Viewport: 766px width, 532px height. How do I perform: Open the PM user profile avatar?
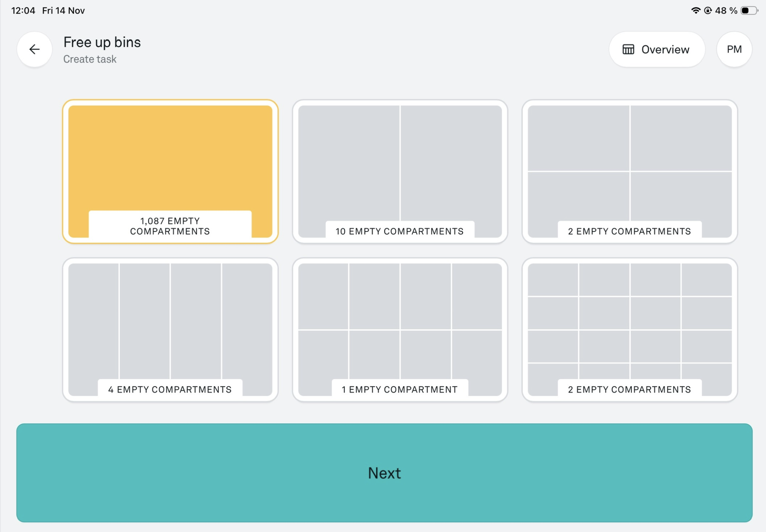pyautogui.click(x=734, y=49)
